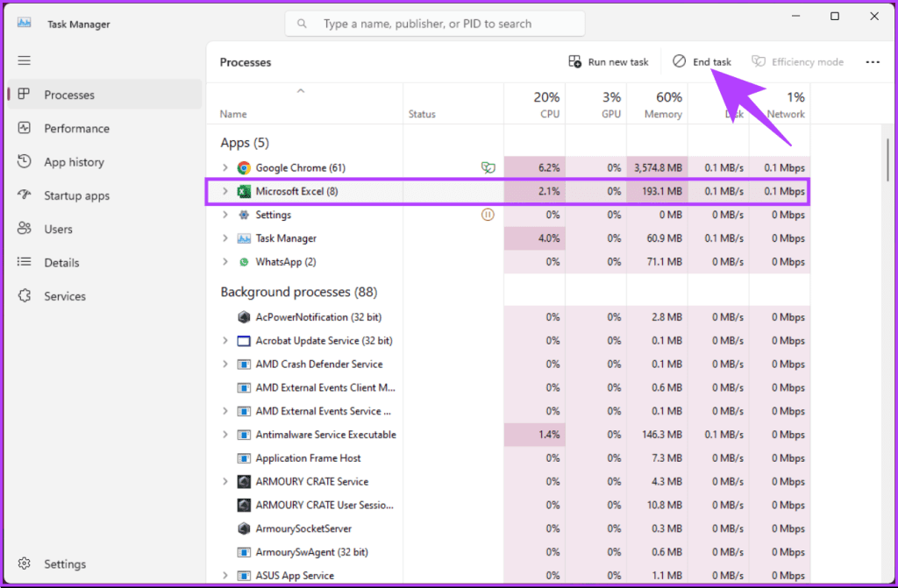Image resolution: width=898 pixels, height=588 pixels.
Task: Click the Efficiency mode button
Action: tap(798, 62)
